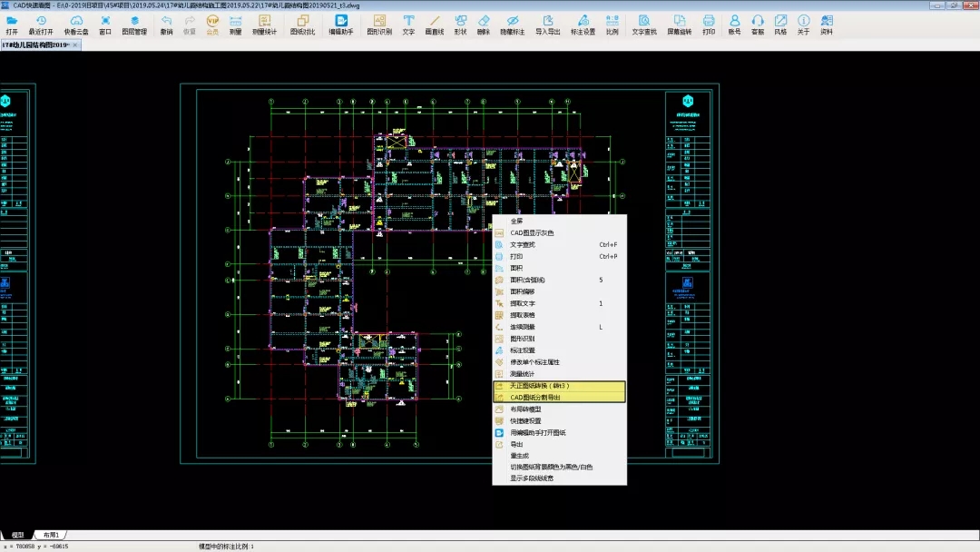Toggle CAD图显示灰色 in context menu

[x=532, y=233]
